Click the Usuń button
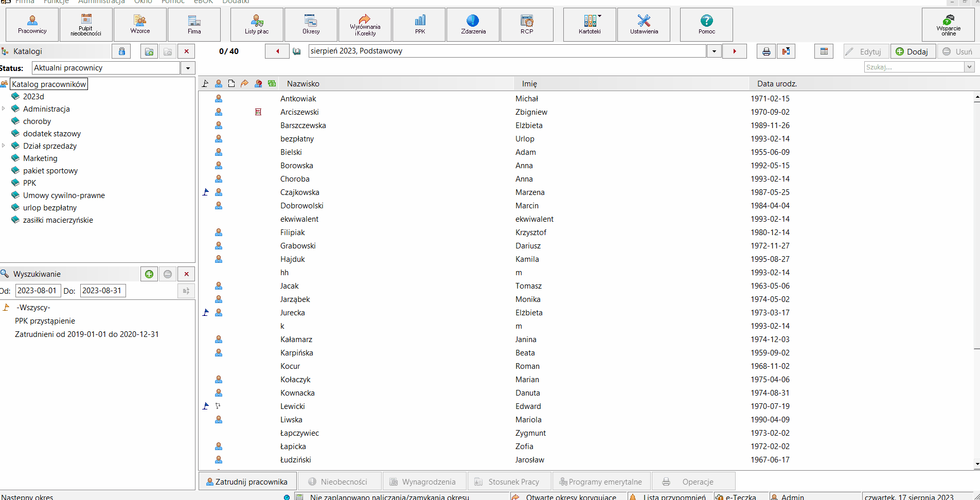This screenshot has width=980, height=500. [x=957, y=51]
